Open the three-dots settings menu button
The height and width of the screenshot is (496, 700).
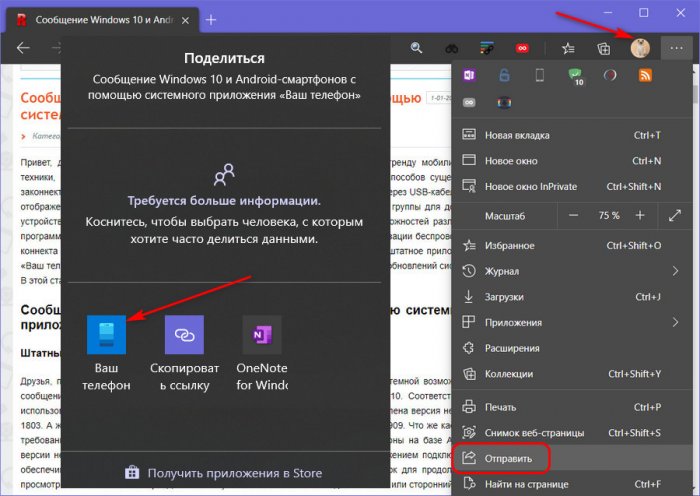pyautogui.click(x=674, y=47)
